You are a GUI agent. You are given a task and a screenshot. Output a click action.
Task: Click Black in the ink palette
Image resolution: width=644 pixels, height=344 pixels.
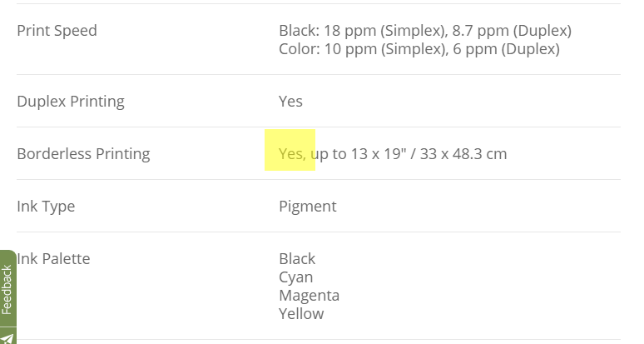297,258
